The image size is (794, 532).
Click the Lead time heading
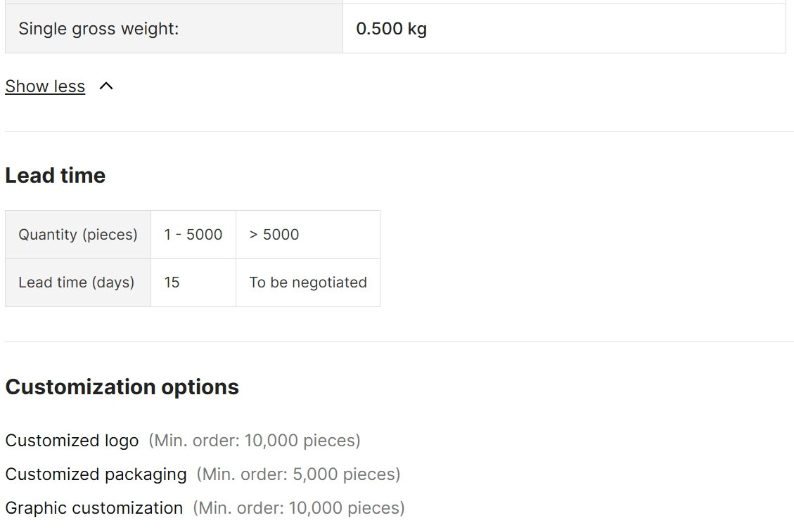(55, 176)
